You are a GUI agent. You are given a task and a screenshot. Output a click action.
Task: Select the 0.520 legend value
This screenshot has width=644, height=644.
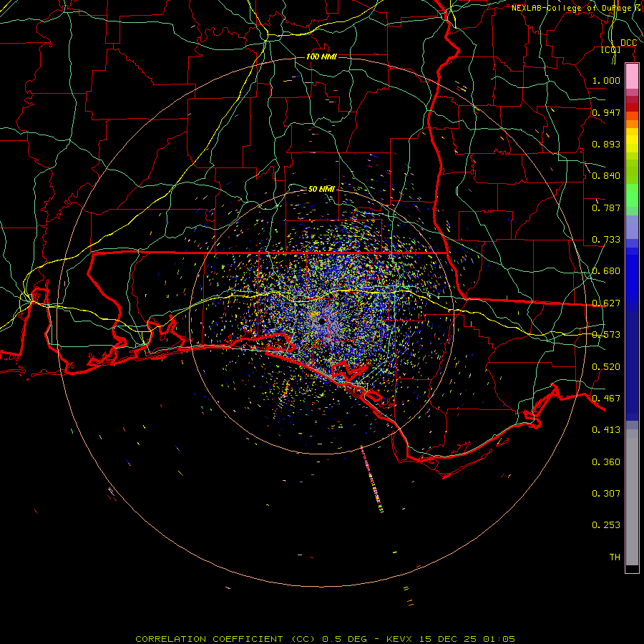[606, 367]
